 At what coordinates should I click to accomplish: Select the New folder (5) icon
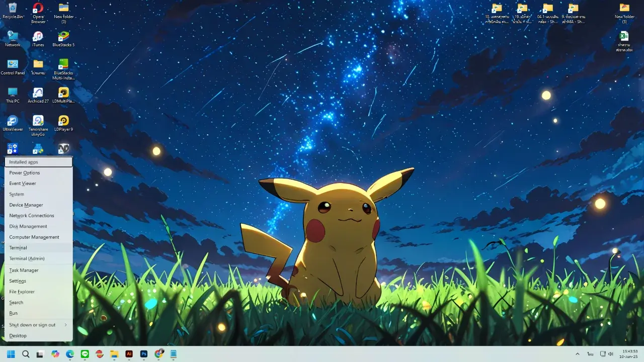click(624, 13)
